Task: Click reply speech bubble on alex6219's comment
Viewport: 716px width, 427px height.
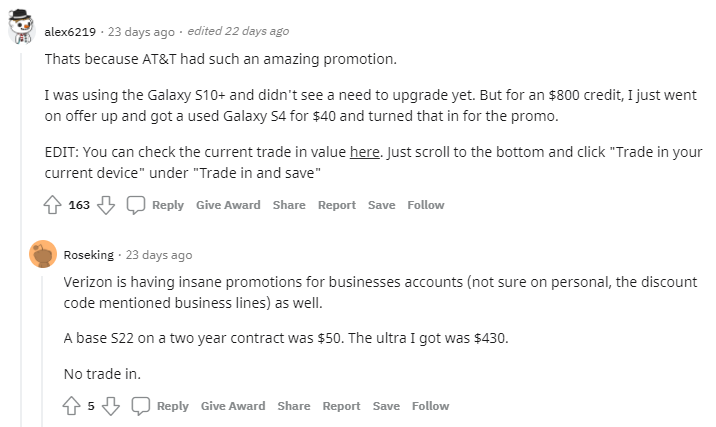Action: click(x=136, y=205)
